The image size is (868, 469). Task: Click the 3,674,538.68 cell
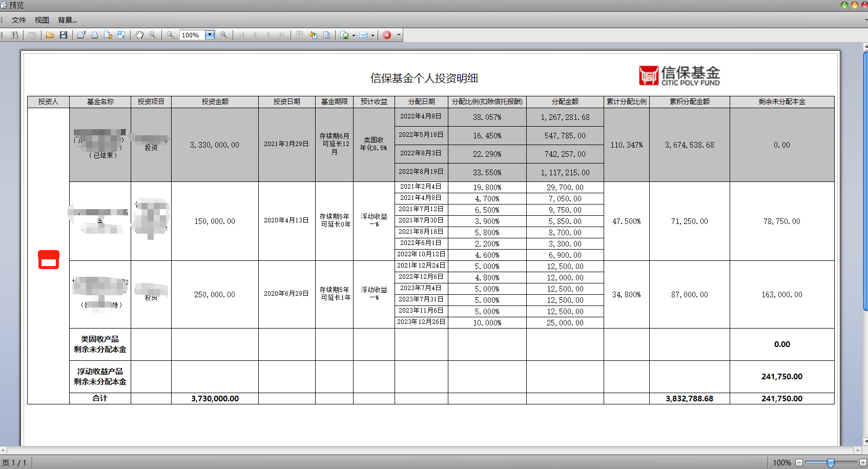(690, 145)
